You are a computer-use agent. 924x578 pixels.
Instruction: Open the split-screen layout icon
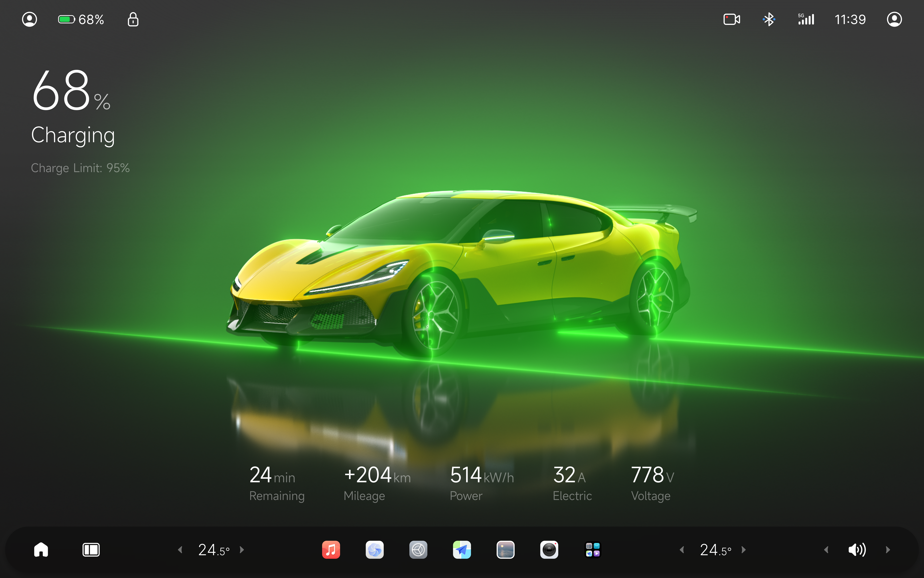91,550
